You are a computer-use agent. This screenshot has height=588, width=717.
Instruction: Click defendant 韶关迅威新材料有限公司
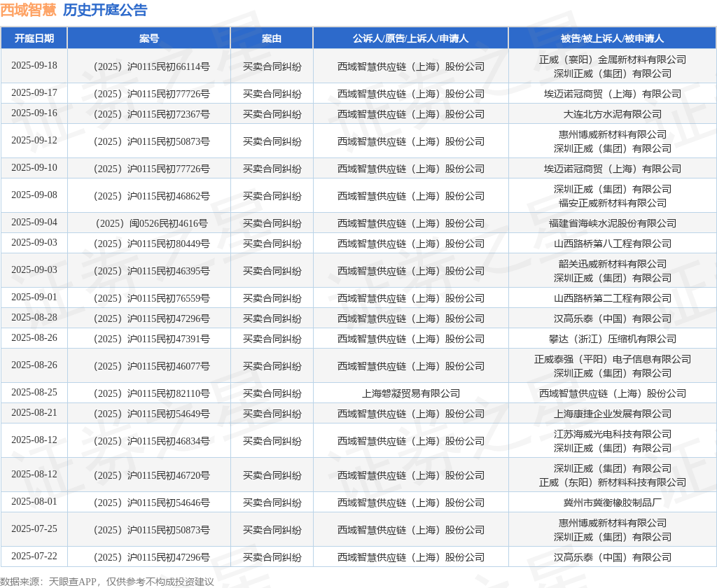coord(612,264)
